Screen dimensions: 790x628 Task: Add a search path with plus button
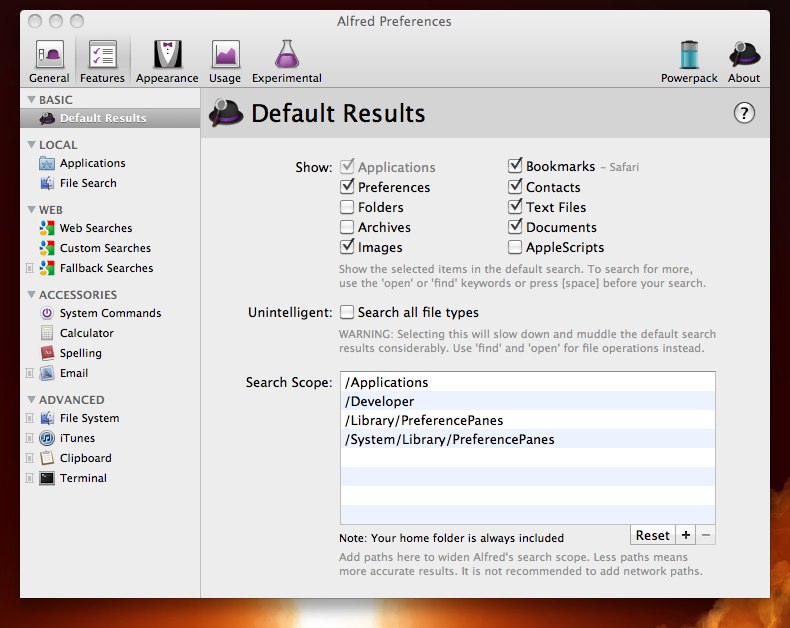click(x=686, y=536)
